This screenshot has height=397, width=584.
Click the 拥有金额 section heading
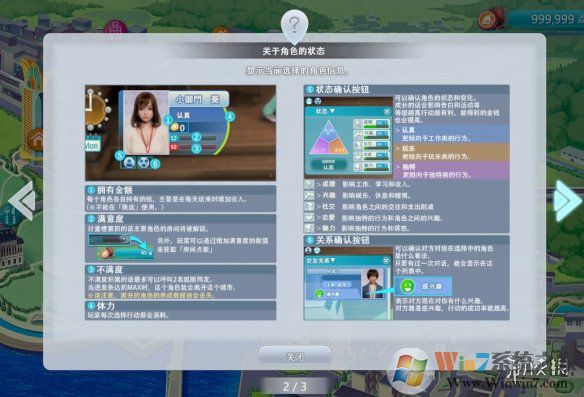114,190
